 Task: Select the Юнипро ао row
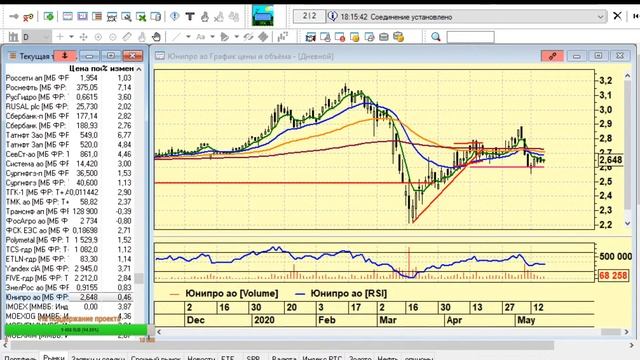pos(69,297)
